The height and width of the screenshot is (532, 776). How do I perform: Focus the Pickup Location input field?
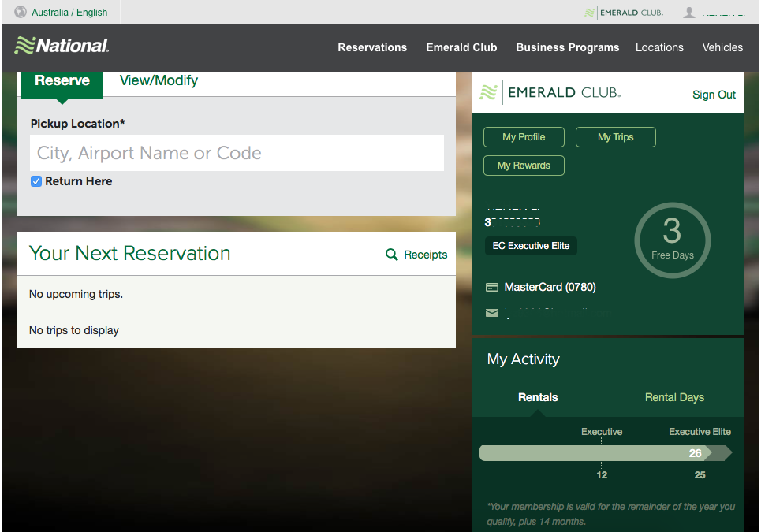pyautogui.click(x=237, y=153)
